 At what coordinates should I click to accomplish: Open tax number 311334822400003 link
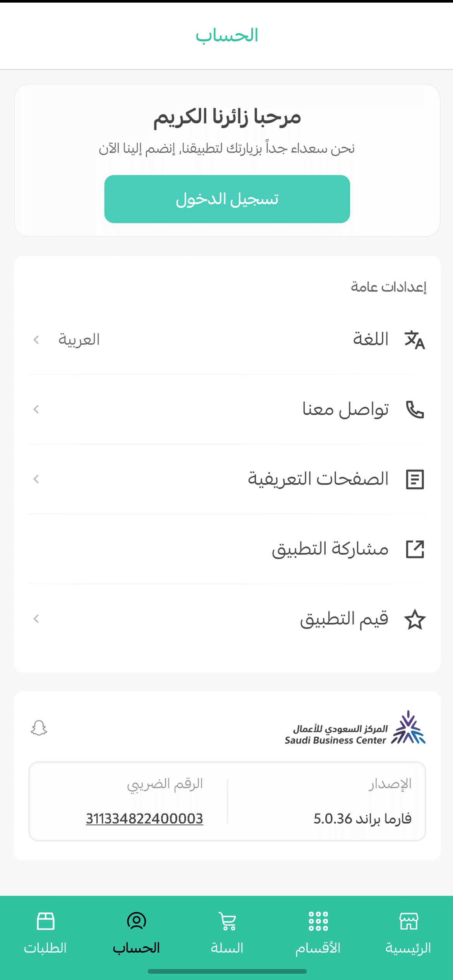click(144, 819)
